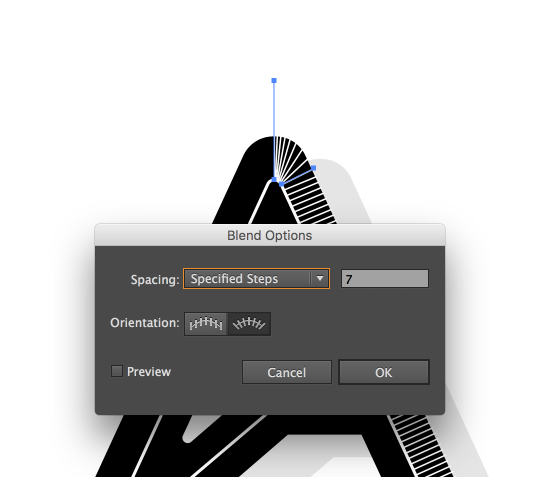The height and width of the screenshot is (477, 557).
Task: Select Align to Page orientation icon
Action: [x=206, y=324]
